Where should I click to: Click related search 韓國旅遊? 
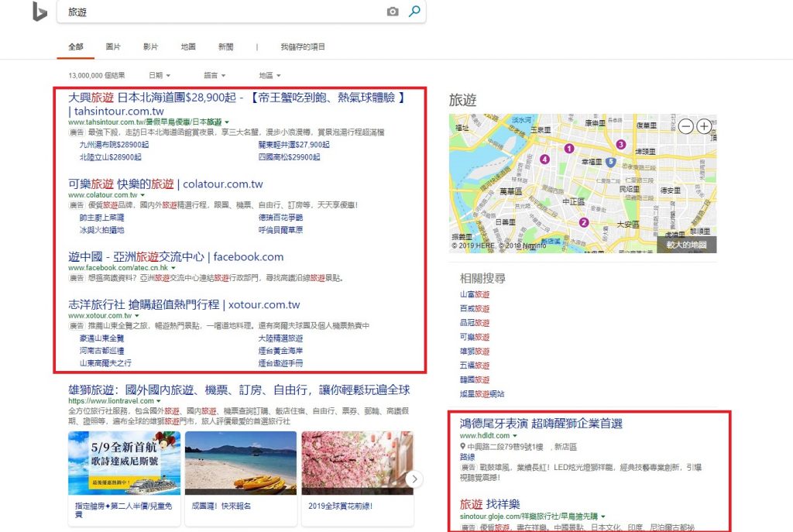(475, 379)
